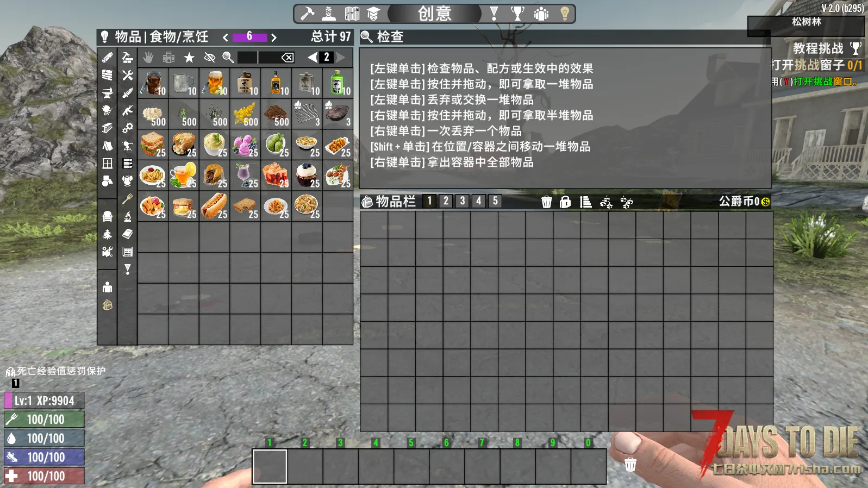The width and height of the screenshot is (868, 488).
Task: Select the blueberry cupcake food item
Action: pos(307,175)
